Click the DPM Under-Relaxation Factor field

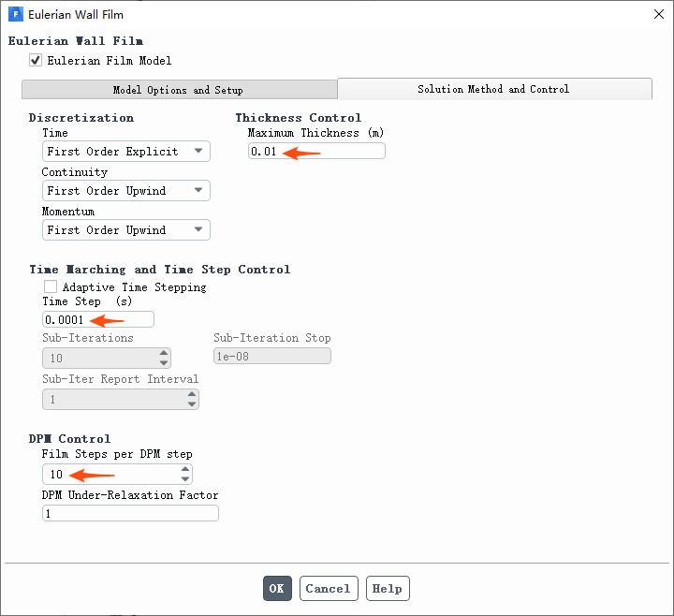click(x=130, y=513)
